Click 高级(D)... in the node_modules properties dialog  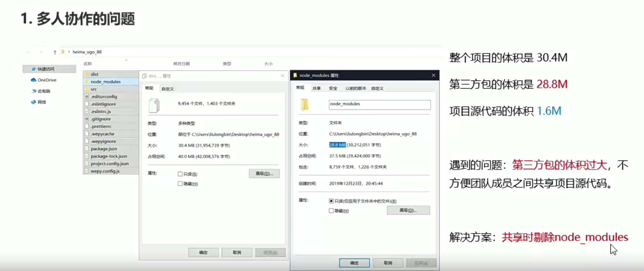click(408, 210)
